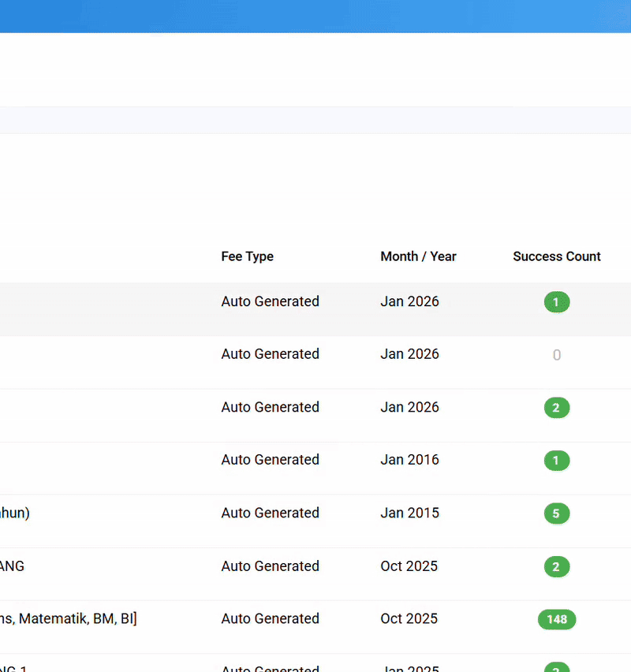The height and width of the screenshot is (672, 631).
Task: Select the Jan 2015 month cell
Action: tap(409, 513)
